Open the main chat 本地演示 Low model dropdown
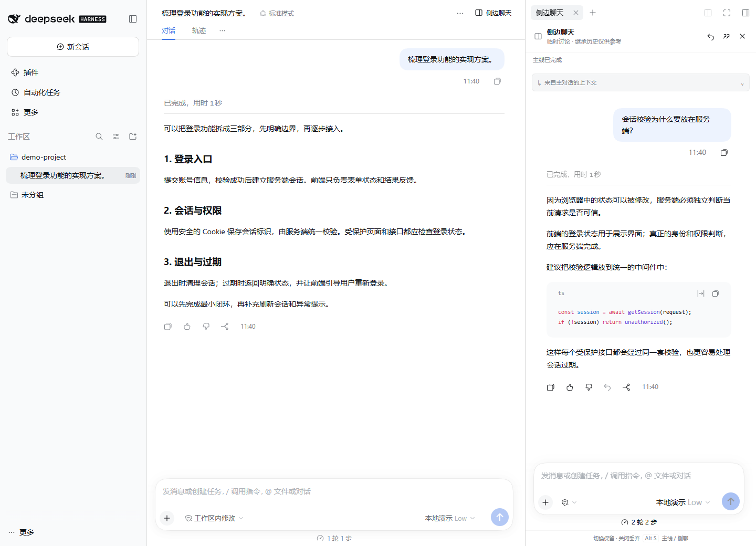Viewport: 756px width, 546px height. pos(450,518)
